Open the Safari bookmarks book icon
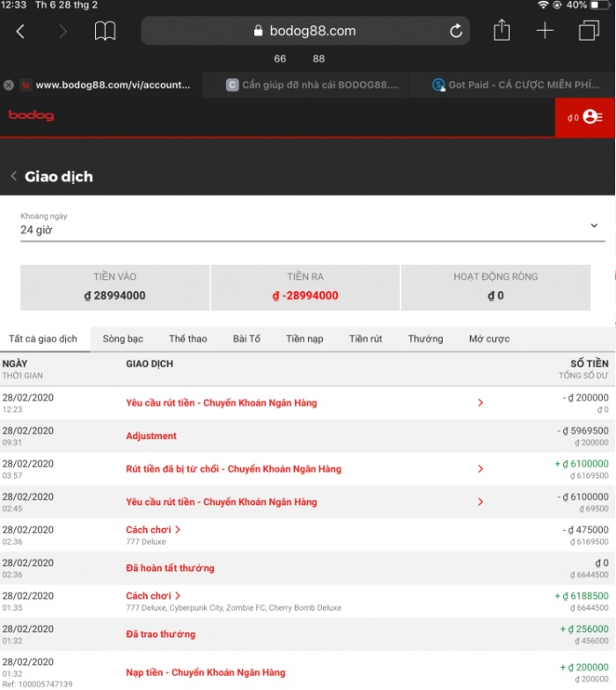 105,32
